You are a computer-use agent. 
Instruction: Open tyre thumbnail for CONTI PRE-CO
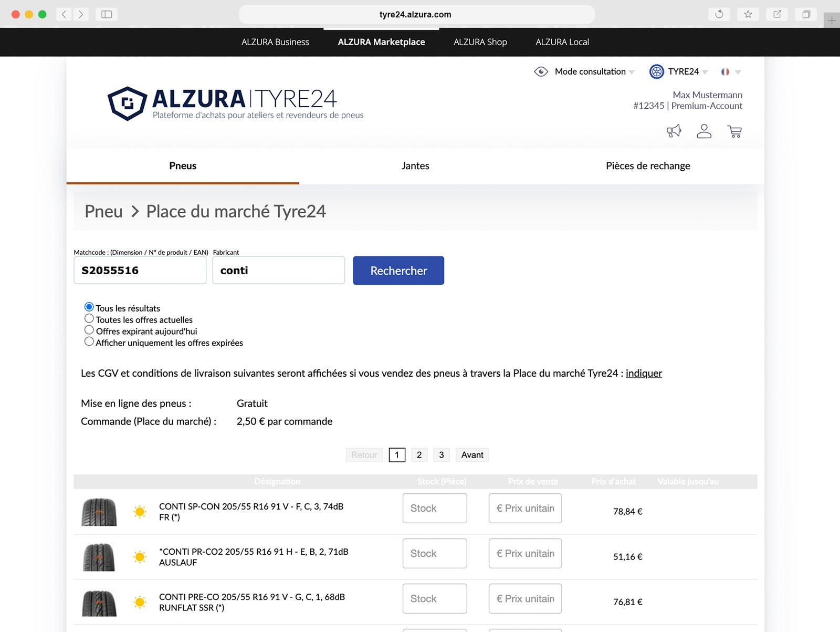pyautogui.click(x=99, y=603)
